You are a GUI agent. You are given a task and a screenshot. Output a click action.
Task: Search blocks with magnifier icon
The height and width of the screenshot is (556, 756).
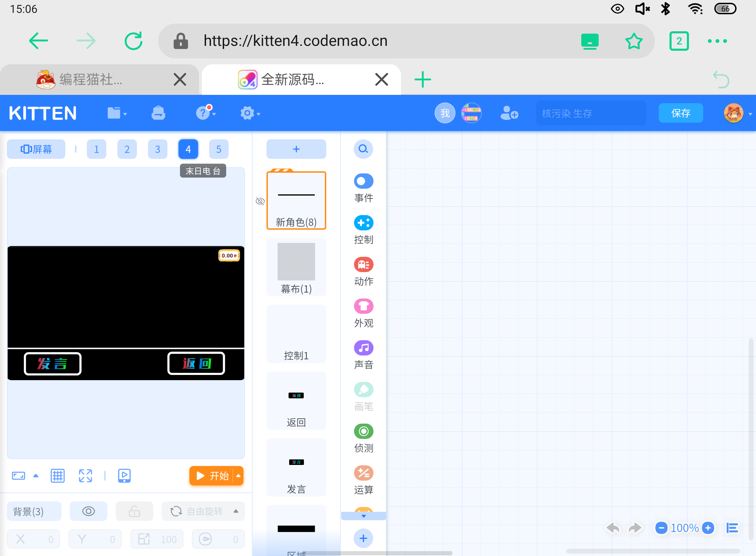[363, 149]
